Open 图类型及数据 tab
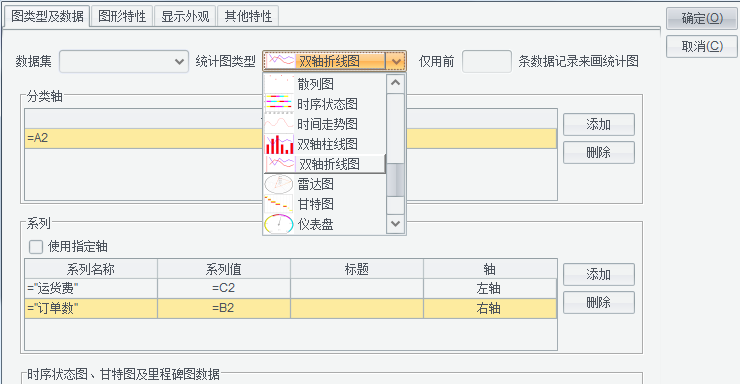The width and height of the screenshot is (740, 384). coord(47,16)
